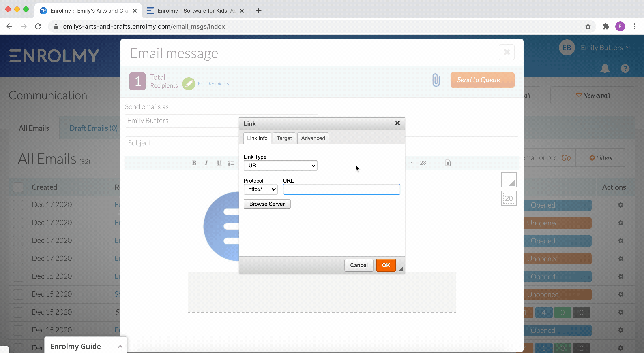Image resolution: width=644 pixels, height=353 pixels.
Task: Click the paperclip attachment icon
Action: coord(436,80)
